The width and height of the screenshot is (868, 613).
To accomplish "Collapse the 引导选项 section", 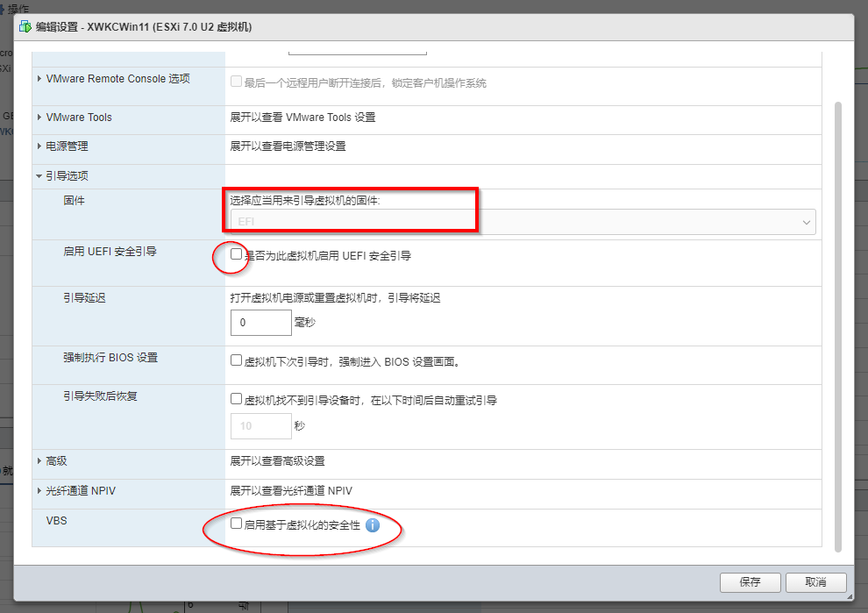I will pos(39,176).
